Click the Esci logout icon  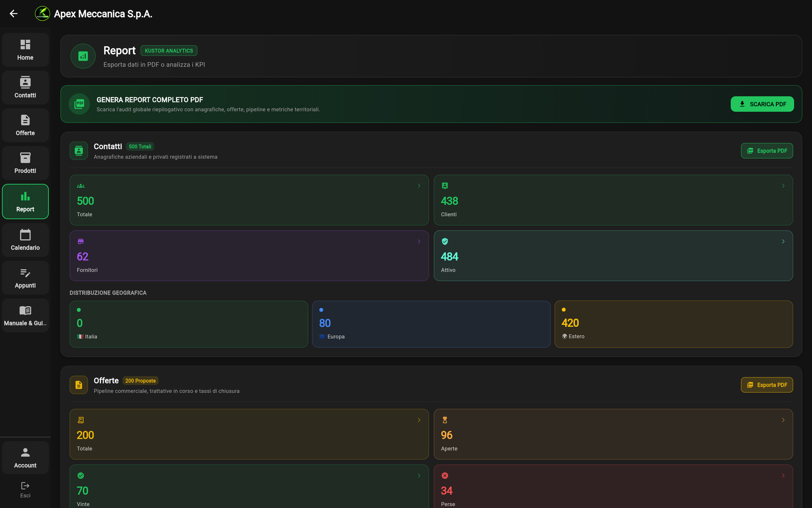point(25,486)
